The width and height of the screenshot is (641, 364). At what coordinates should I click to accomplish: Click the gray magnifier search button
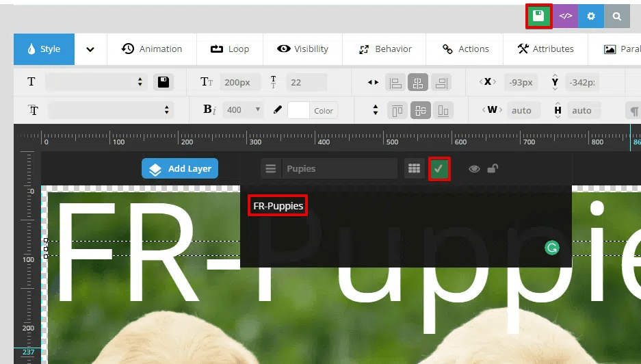tap(617, 16)
